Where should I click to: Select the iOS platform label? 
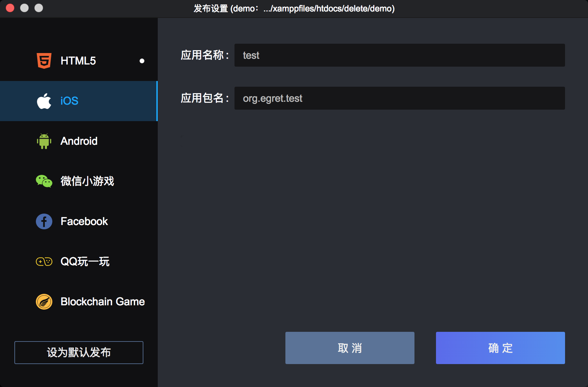(x=69, y=101)
